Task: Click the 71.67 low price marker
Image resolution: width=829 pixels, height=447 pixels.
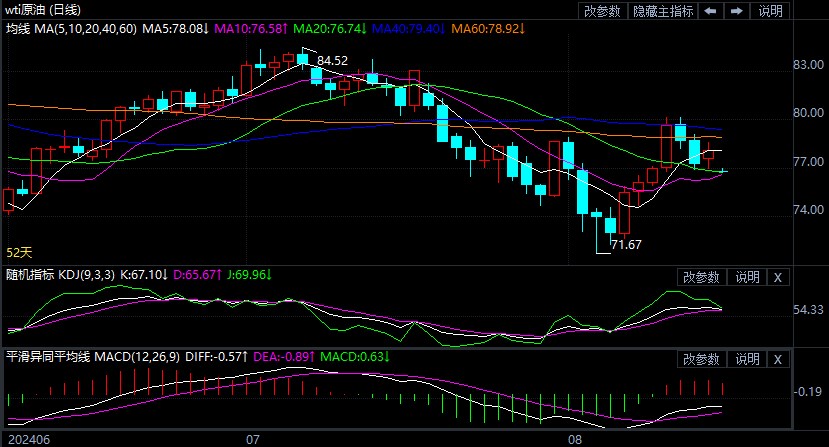Action: [x=626, y=244]
